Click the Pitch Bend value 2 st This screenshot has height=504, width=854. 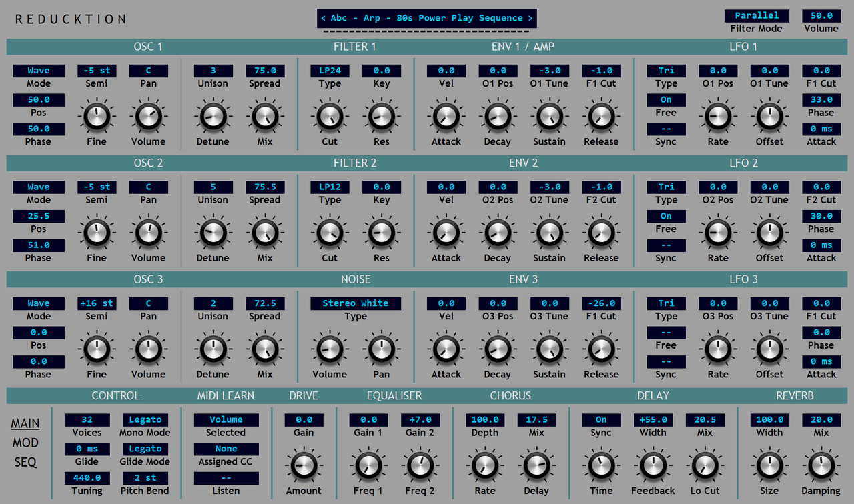145,478
